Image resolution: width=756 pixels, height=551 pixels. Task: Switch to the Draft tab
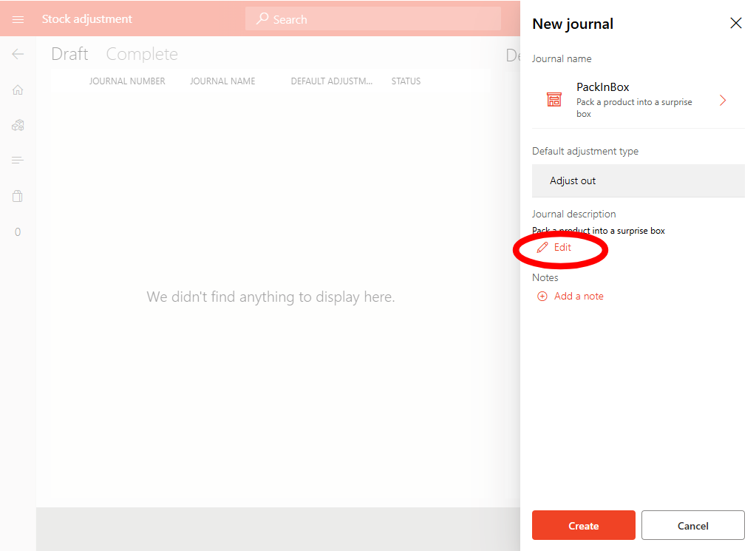pyautogui.click(x=69, y=54)
